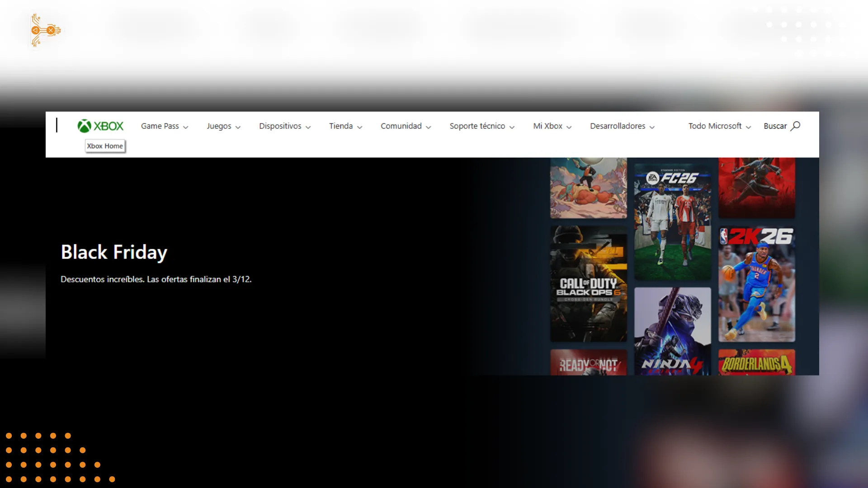The width and height of the screenshot is (868, 488).
Task: Expand the Game Pass dropdown
Action: click(x=165, y=126)
